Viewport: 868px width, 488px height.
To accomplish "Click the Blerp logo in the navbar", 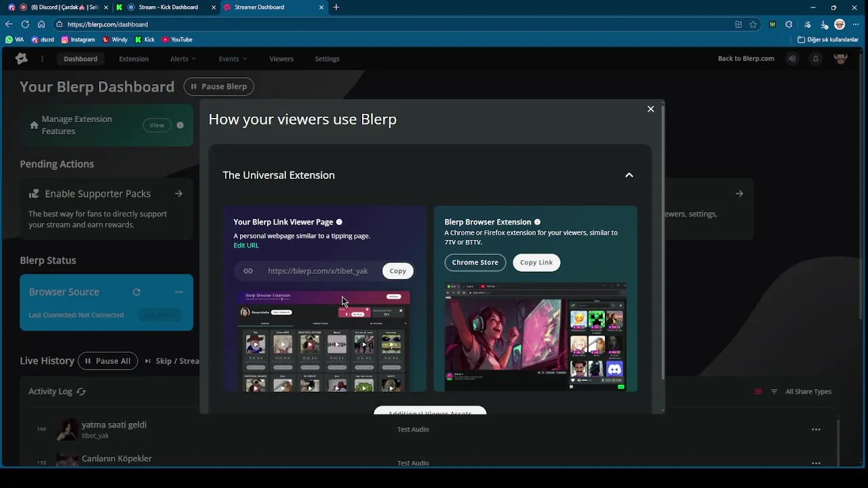I will pyautogui.click(x=22, y=58).
